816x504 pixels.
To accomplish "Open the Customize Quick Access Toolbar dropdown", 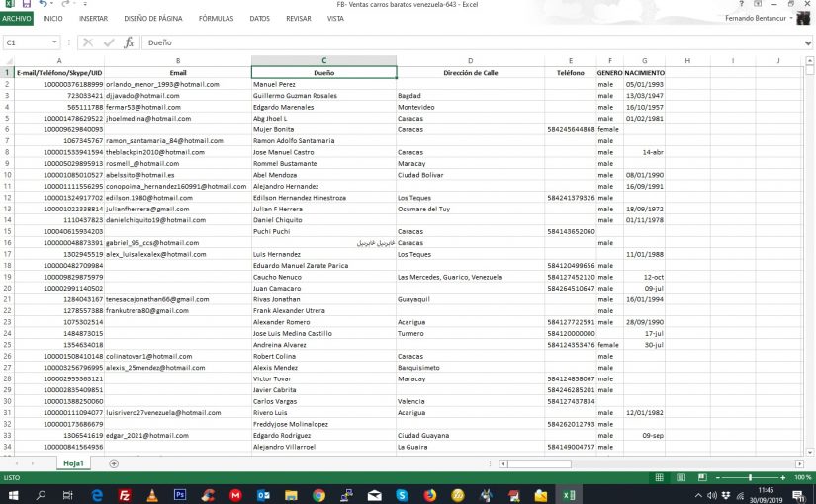I will click(x=85, y=4).
